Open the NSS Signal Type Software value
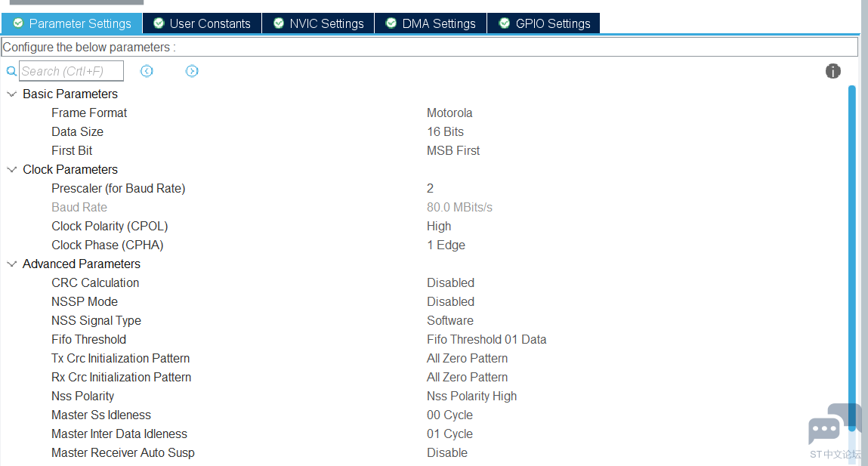Viewport: 868px width, 466px height. pyautogui.click(x=450, y=320)
